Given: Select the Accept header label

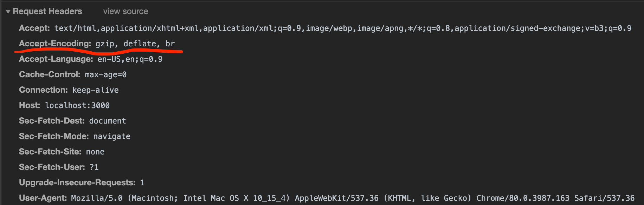Looking at the screenshot, I should click(34, 28).
